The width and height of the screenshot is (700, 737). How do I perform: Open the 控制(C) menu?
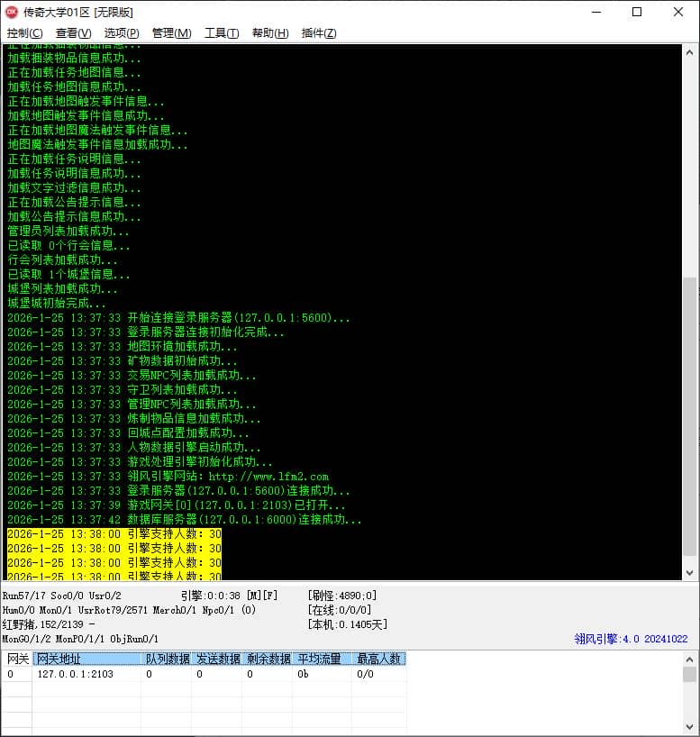[24, 33]
